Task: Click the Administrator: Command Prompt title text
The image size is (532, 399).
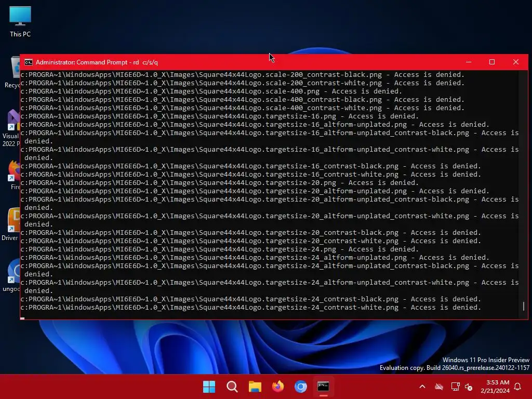Action: 97,62
